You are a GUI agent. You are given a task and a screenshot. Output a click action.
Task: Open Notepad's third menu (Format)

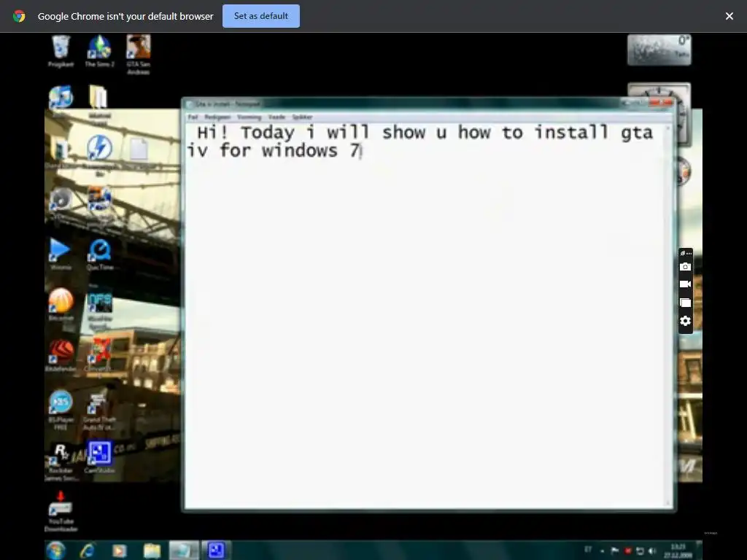click(249, 117)
